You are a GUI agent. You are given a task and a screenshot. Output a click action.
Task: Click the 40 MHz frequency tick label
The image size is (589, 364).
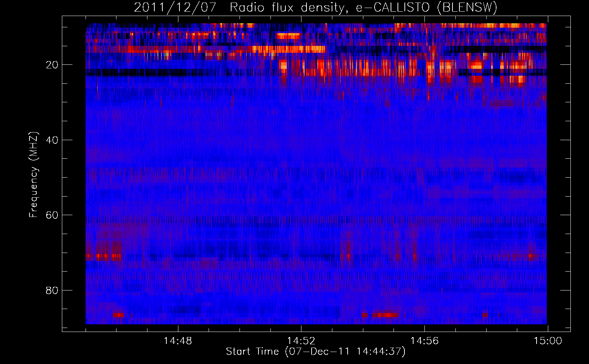52,140
